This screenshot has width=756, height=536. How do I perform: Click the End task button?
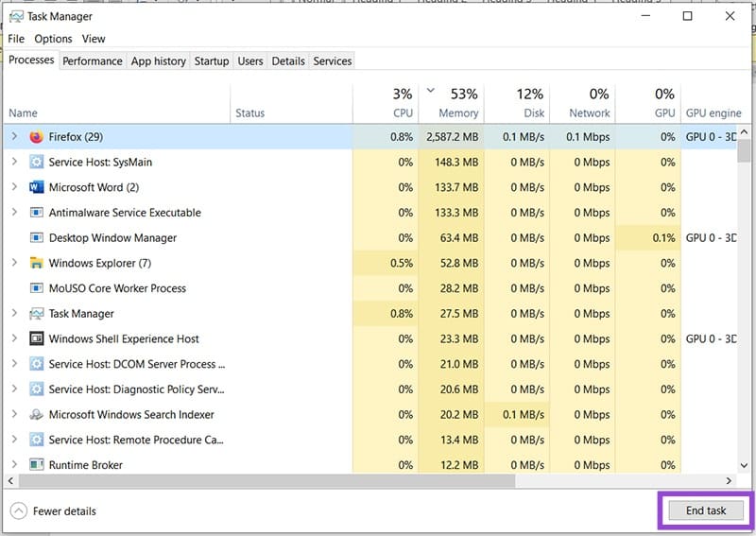pos(706,510)
